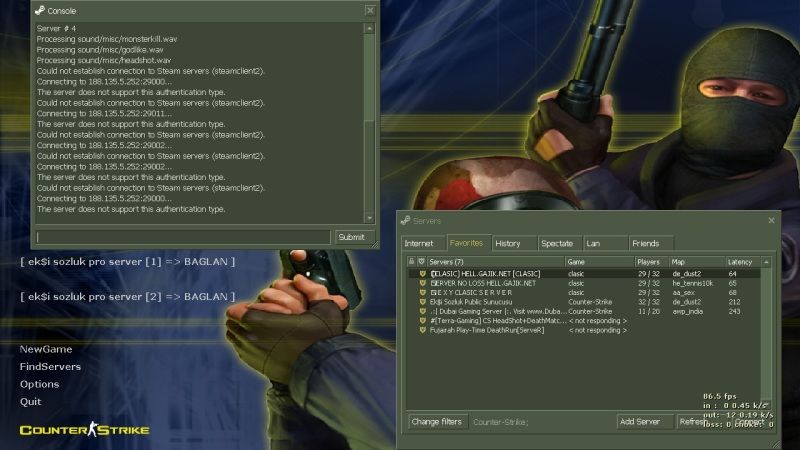Click console line Processing sound/misc/monsterkill.wav
800x450 pixels.
tap(107, 39)
